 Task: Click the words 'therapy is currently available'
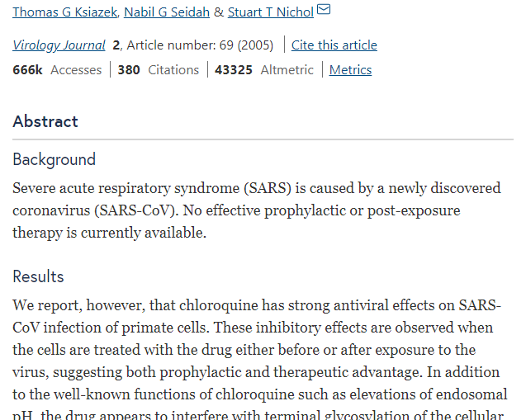coord(109,233)
